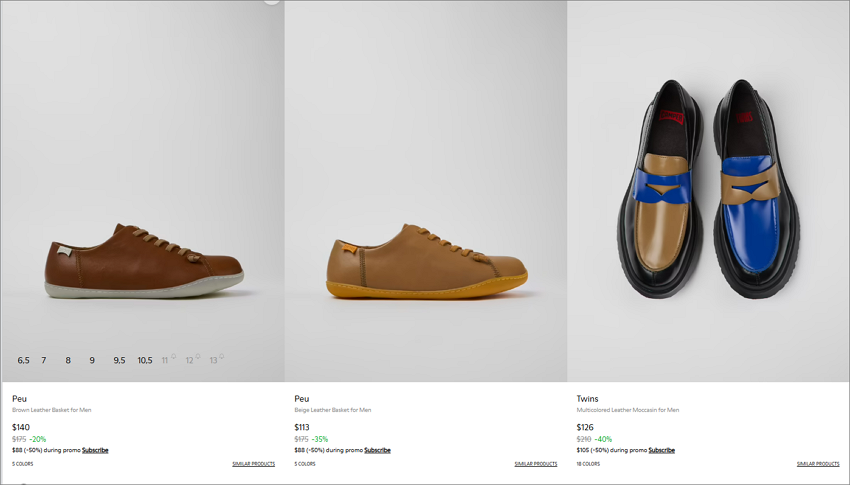The width and height of the screenshot is (850, 485).
Task: Click the Twins product title
Action: tap(587, 399)
